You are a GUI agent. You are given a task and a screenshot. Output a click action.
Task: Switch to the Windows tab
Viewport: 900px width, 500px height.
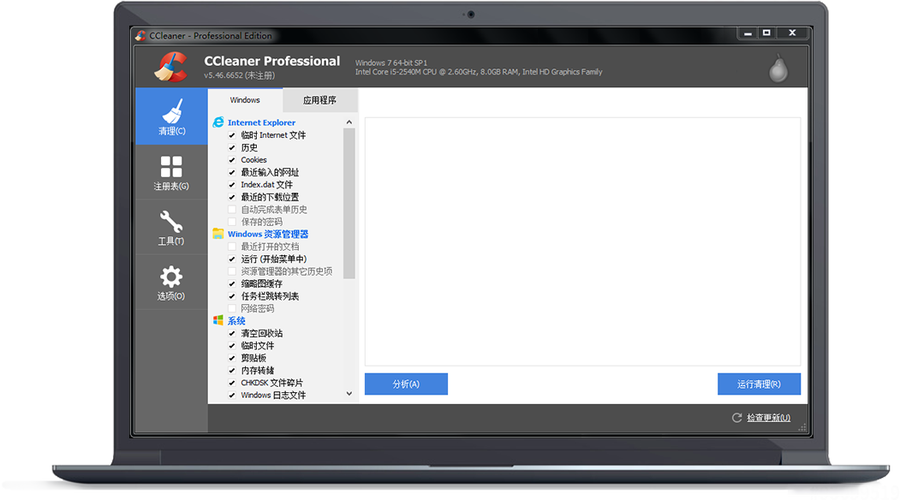point(245,100)
